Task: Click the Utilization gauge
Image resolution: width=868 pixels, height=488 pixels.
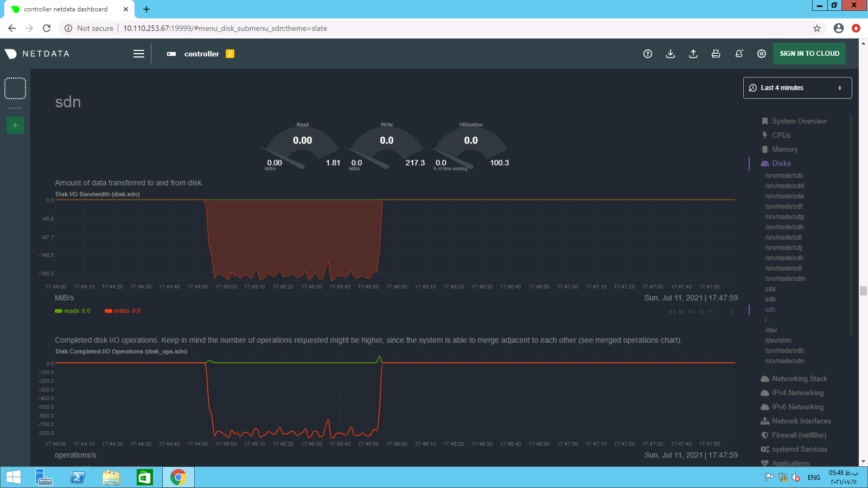Action: (471, 146)
